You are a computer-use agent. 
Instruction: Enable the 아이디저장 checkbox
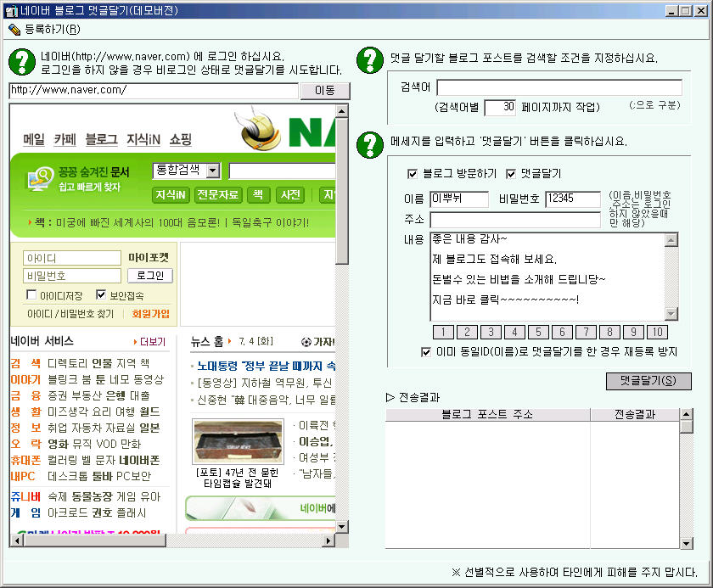coord(31,296)
